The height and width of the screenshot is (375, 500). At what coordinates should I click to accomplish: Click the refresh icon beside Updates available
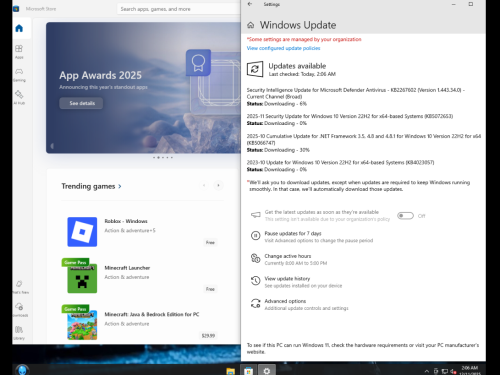(x=255, y=69)
